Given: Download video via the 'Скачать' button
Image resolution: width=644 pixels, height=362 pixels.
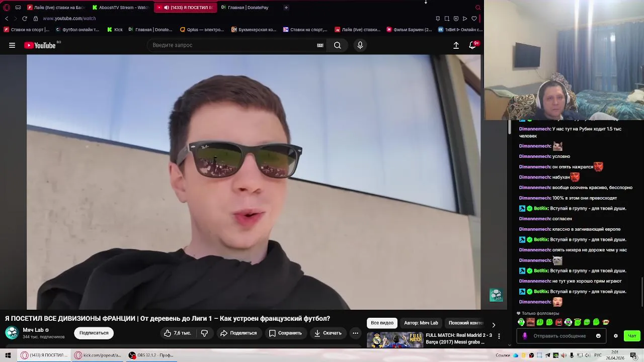Looking at the screenshot, I should coord(328,333).
